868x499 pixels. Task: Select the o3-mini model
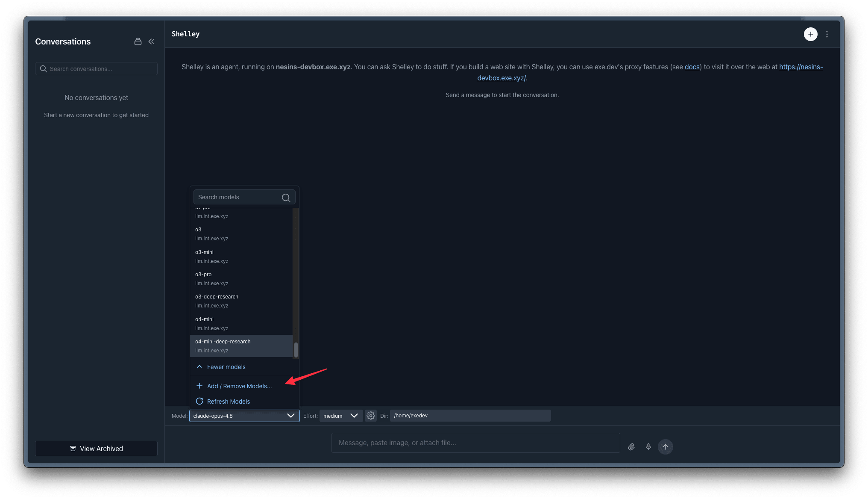pyautogui.click(x=241, y=257)
